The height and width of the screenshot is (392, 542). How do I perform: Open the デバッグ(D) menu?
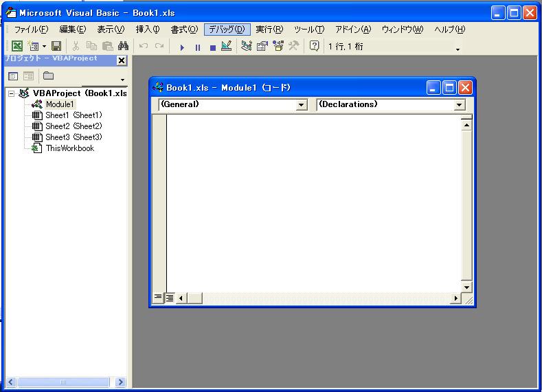[227, 30]
